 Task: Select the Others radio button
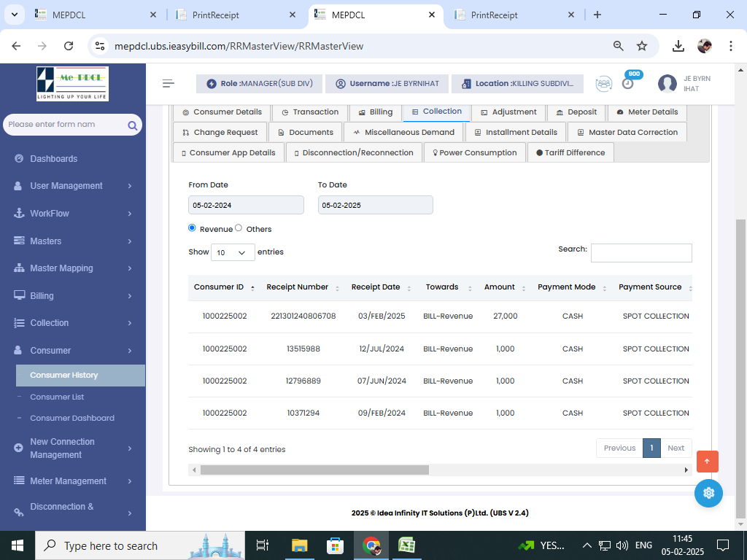pos(239,227)
